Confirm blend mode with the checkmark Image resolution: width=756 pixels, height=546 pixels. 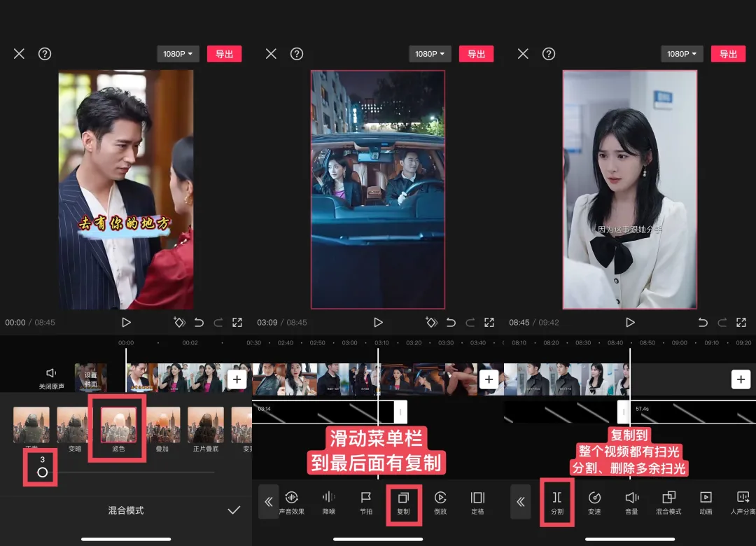click(234, 510)
